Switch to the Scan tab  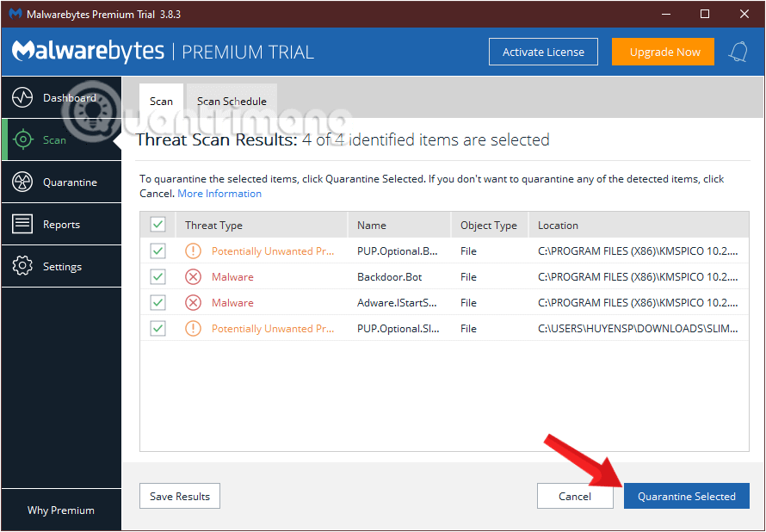click(161, 101)
